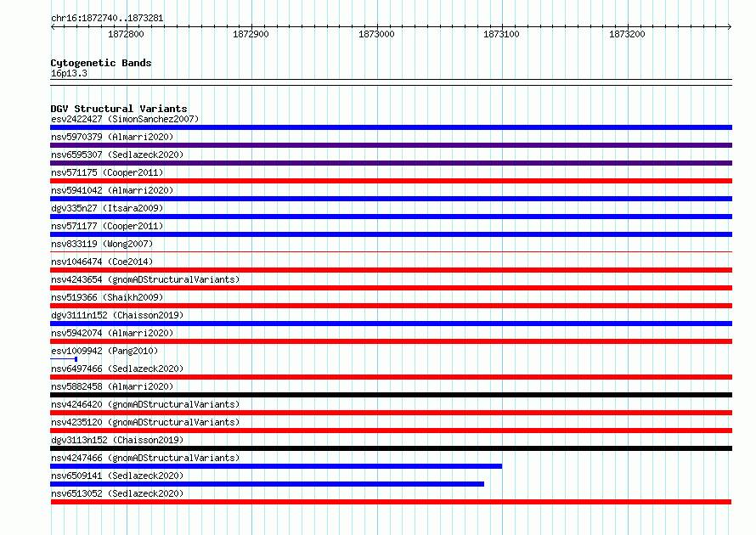
Task: Open nsv4243654 (gnomADStructuralVariants) label
Action: pyautogui.click(x=145, y=279)
